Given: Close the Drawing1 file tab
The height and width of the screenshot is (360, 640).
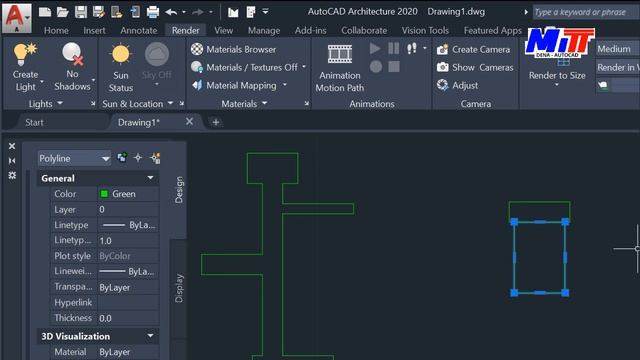Looking at the screenshot, I should point(189,122).
